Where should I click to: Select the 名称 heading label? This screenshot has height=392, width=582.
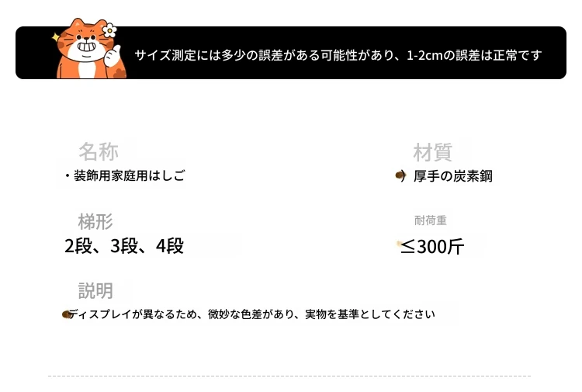[x=99, y=151]
